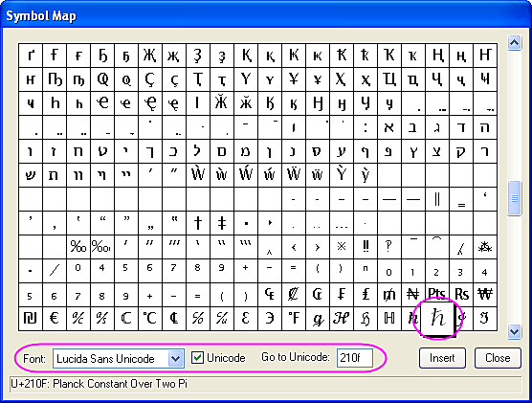This screenshot has width=532, height=403.
Task: Select the bullet symbol
Action: point(246,223)
